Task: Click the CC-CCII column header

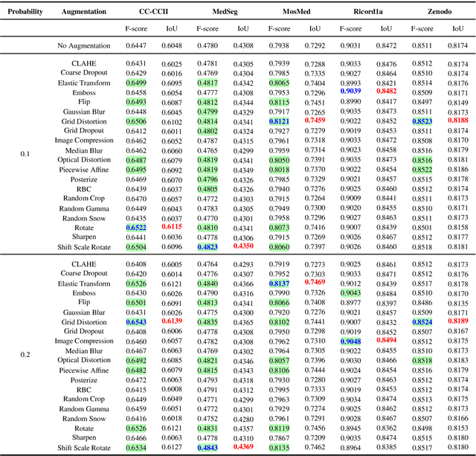Action: pos(153,12)
